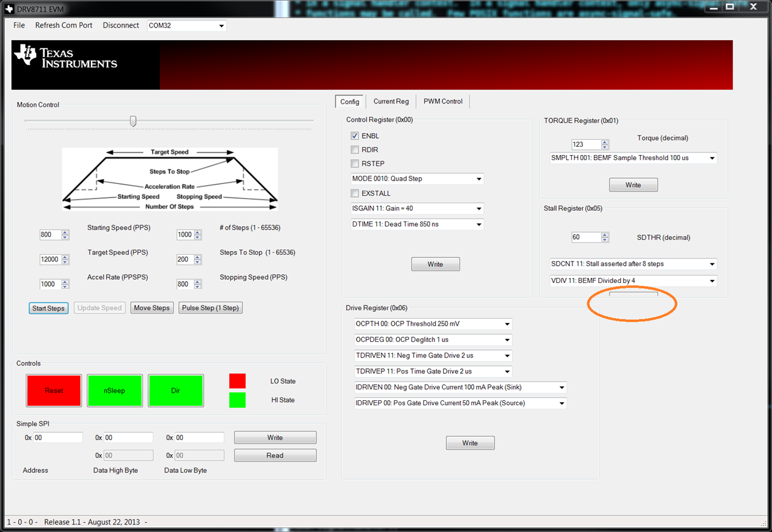The image size is (772, 532).
Task: Click Refresh Com Port menu item
Action: (x=63, y=26)
